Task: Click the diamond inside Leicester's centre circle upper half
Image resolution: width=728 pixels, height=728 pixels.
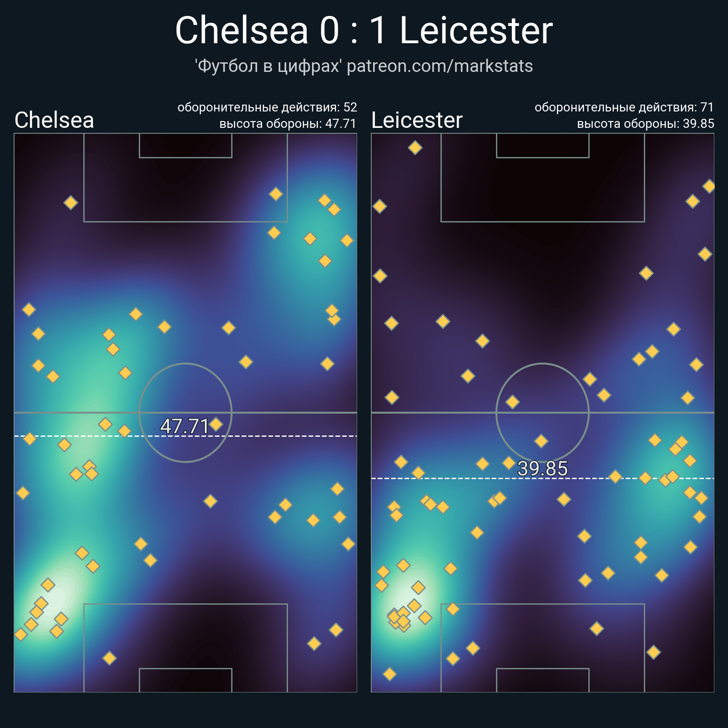Action: pyautogui.click(x=512, y=402)
